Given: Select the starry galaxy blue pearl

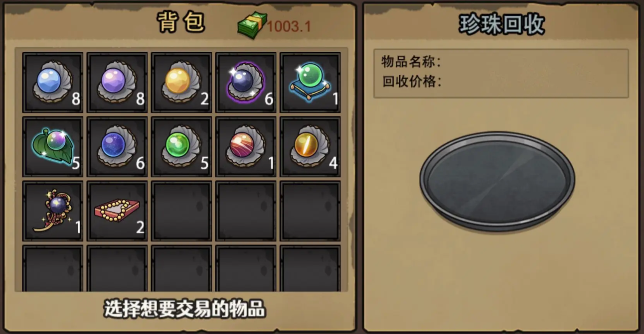Looking at the screenshot, I should (x=117, y=147).
